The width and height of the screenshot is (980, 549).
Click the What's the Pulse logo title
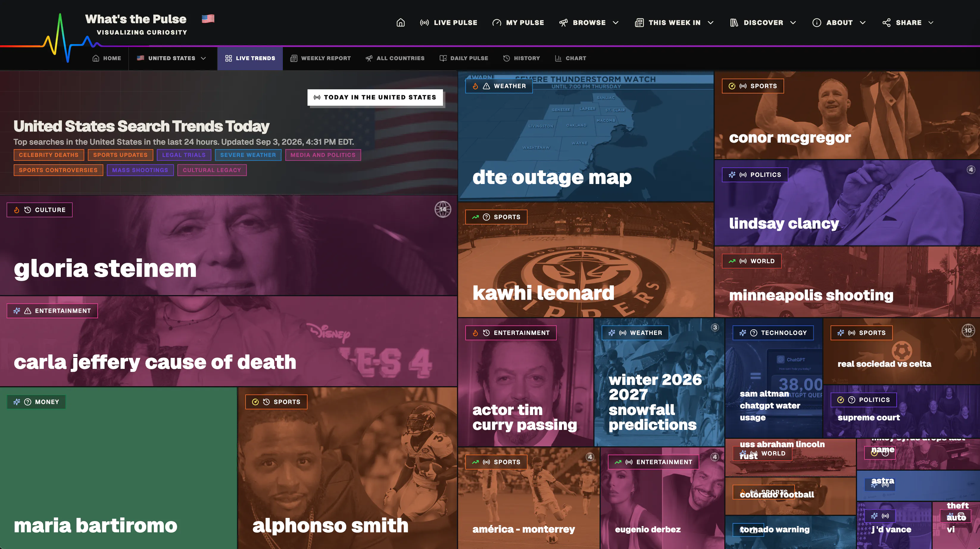136,19
